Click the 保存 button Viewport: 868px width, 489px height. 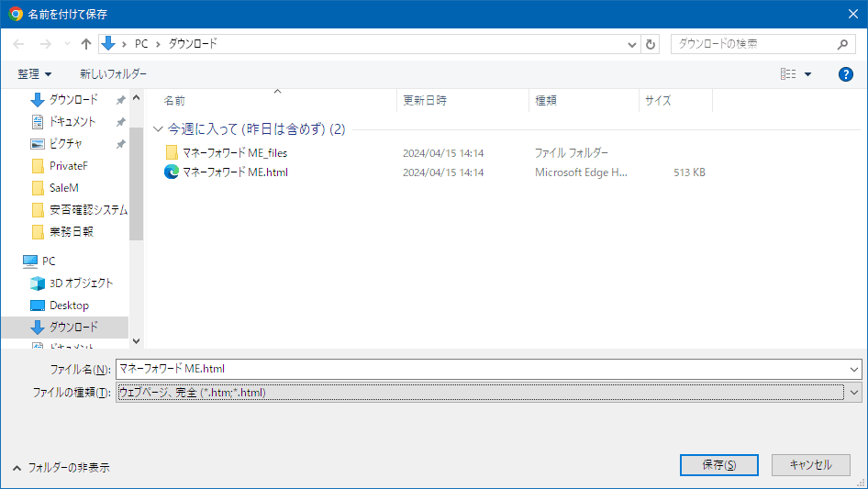tap(718, 465)
